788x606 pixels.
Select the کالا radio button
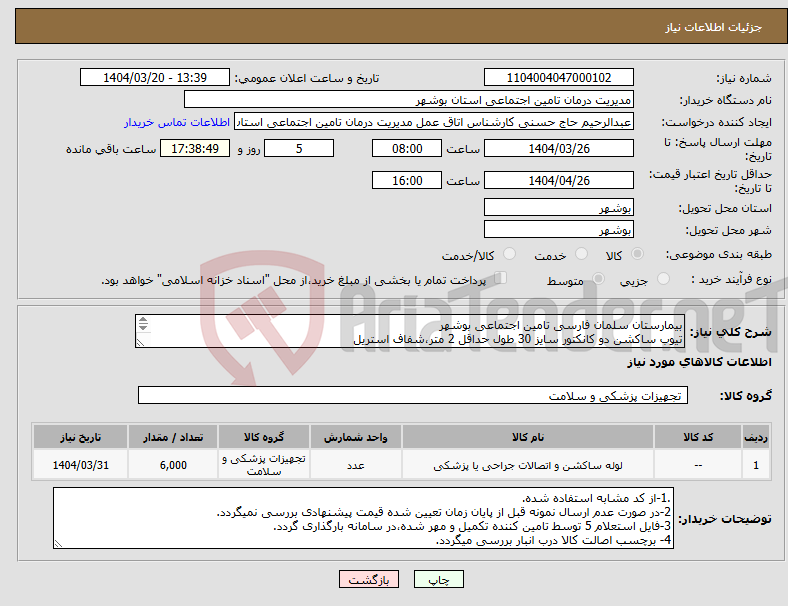pos(637,254)
